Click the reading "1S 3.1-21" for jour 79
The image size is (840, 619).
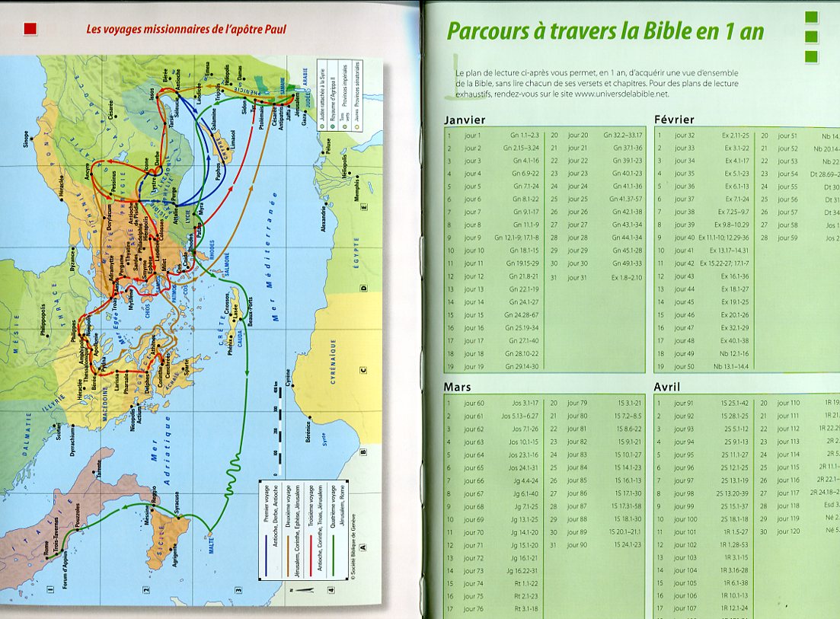[630, 404]
